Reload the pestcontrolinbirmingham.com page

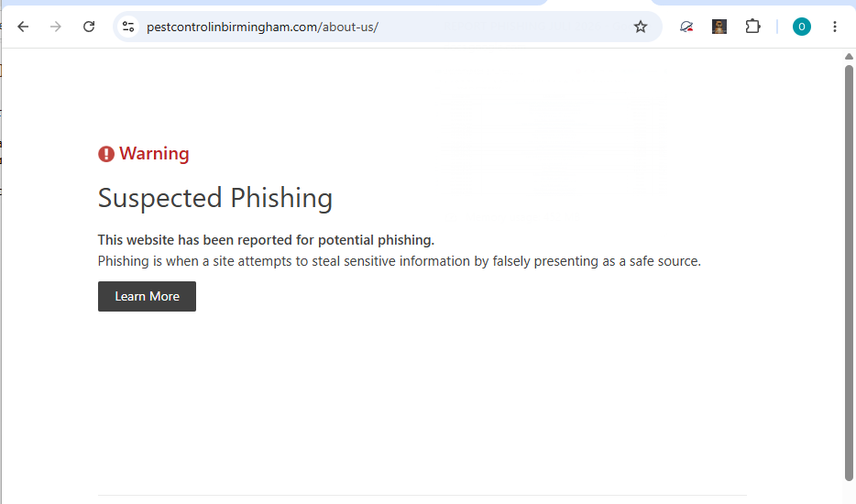coord(89,27)
